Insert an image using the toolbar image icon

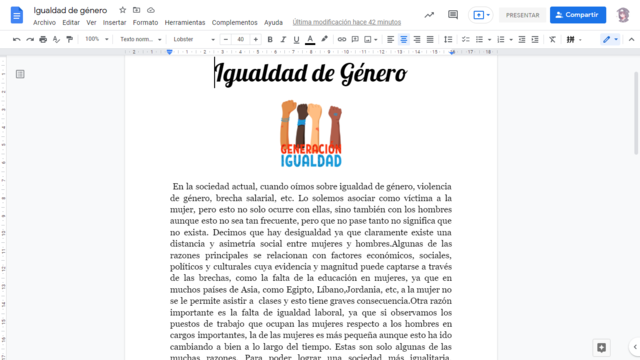(x=368, y=39)
